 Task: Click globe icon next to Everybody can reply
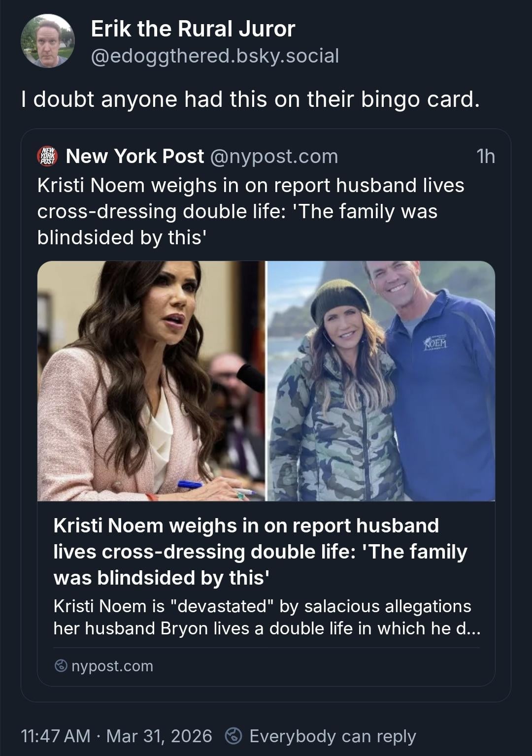(x=233, y=736)
